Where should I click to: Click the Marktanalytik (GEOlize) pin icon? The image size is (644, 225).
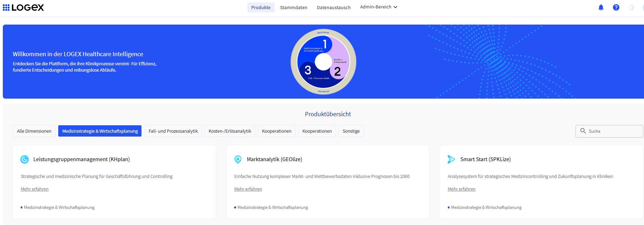pyautogui.click(x=238, y=159)
